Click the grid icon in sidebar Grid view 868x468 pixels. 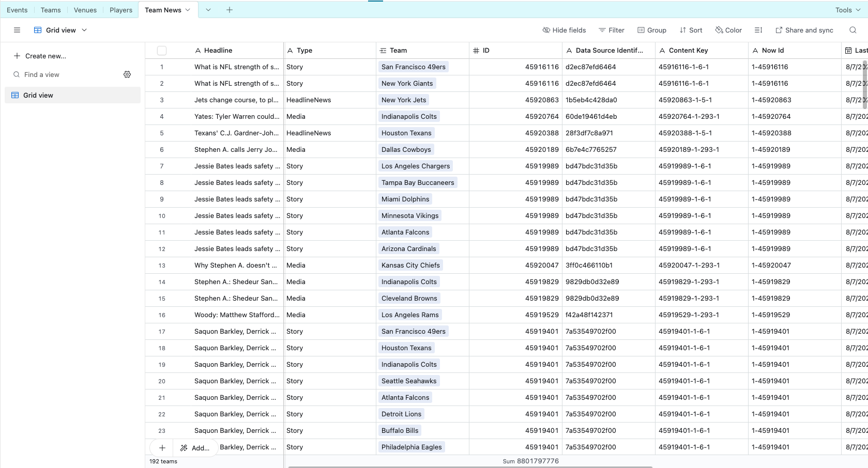pos(15,95)
